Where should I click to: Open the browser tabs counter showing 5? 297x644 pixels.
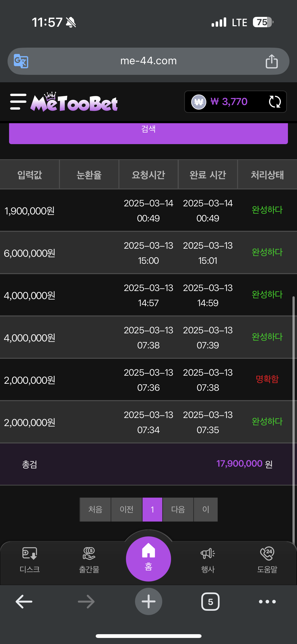(x=210, y=602)
